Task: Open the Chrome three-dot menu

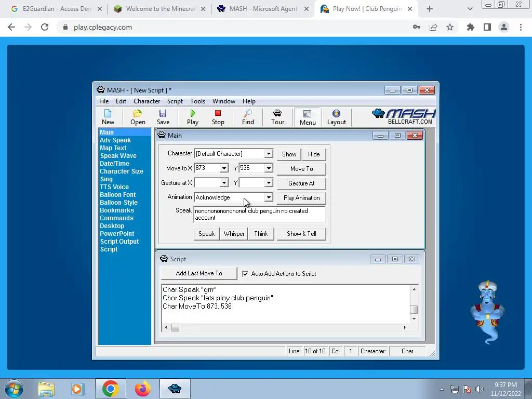Action: tap(521, 27)
